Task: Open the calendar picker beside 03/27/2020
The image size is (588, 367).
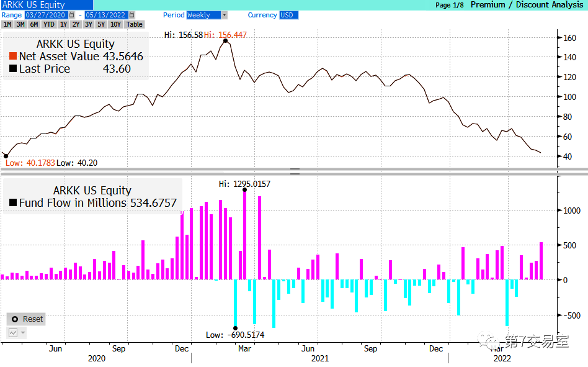Action: (x=71, y=15)
